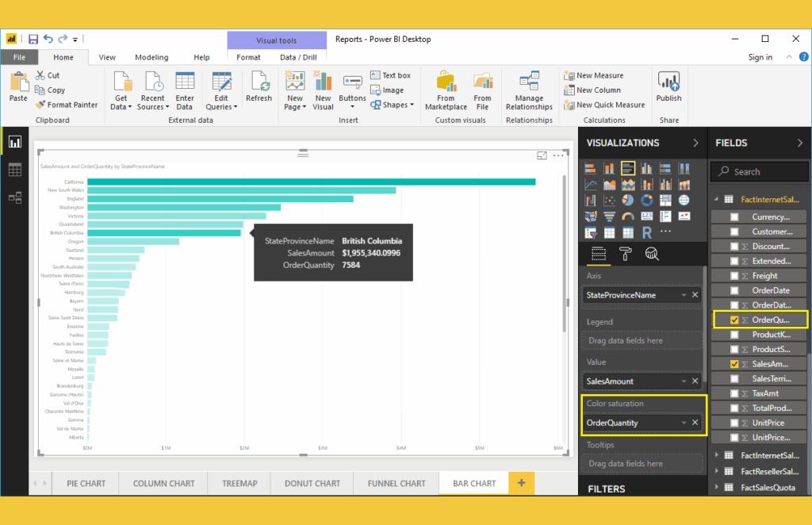Switch to the TREEMAP page tab
812x525 pixels.
pyautogui.click(x=239, y=484)
